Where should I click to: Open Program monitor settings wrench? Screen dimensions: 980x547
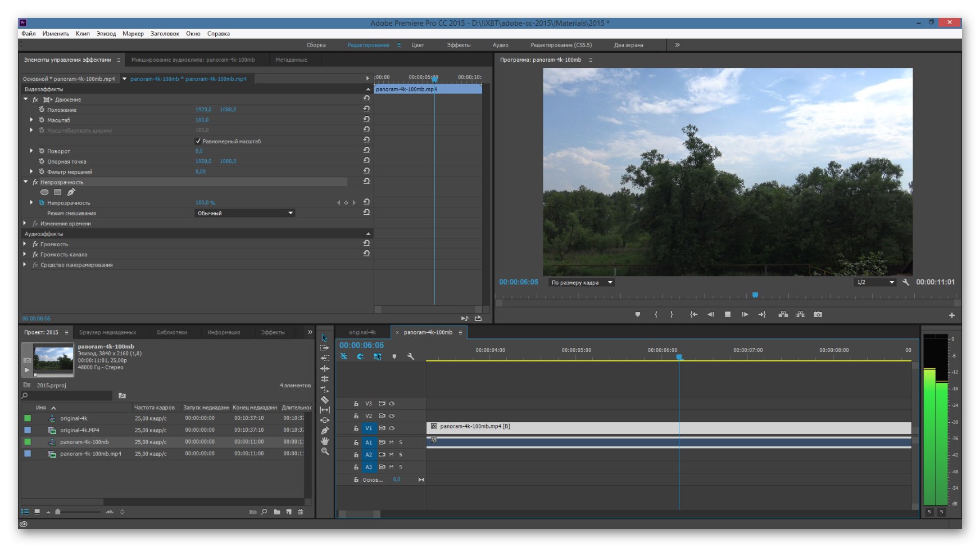[x=905, y=282]
